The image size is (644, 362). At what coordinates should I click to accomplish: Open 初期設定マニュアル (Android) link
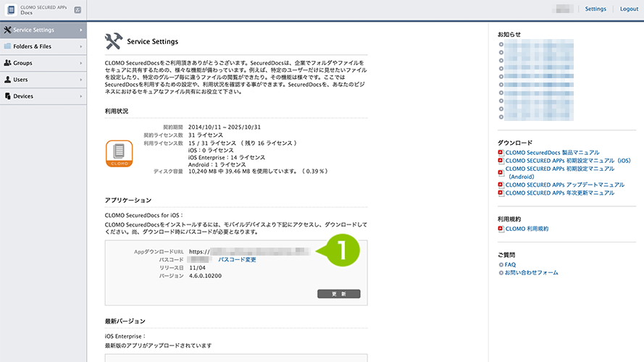(560, 173)
